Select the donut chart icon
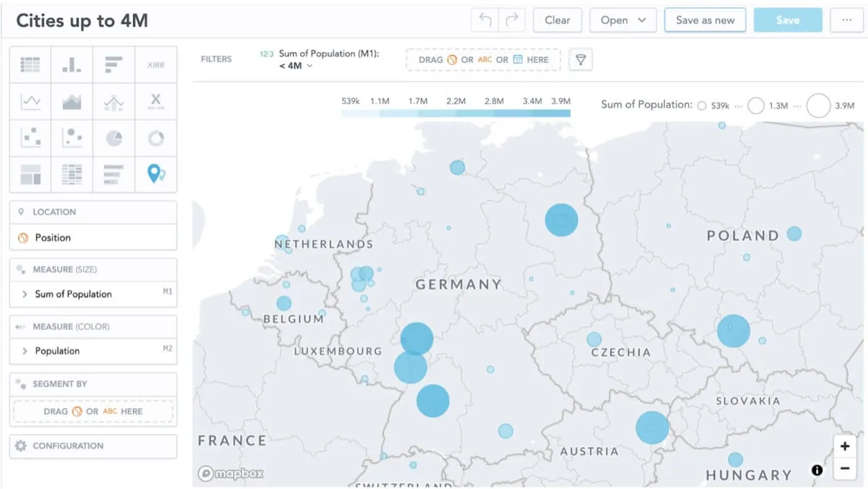 [156, 138]
